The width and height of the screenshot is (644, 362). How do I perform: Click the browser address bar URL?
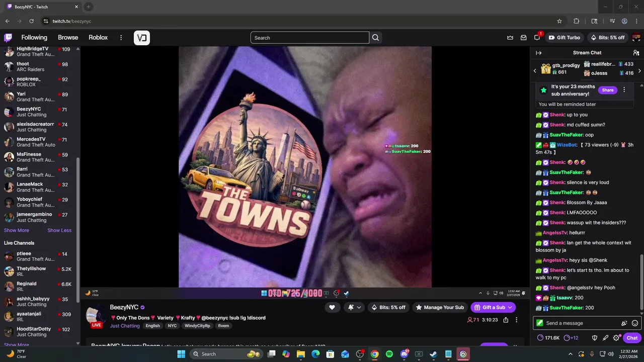coord(72,21)
